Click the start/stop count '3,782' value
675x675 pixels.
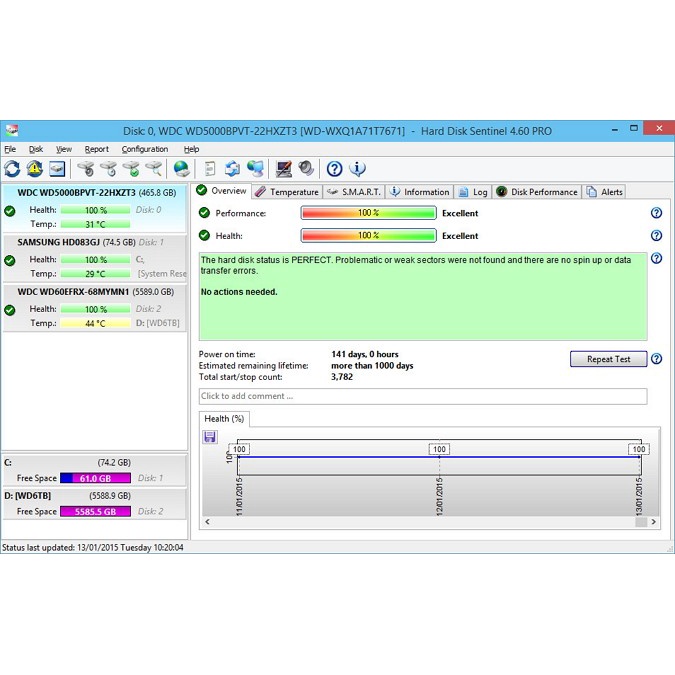(342, 377)
